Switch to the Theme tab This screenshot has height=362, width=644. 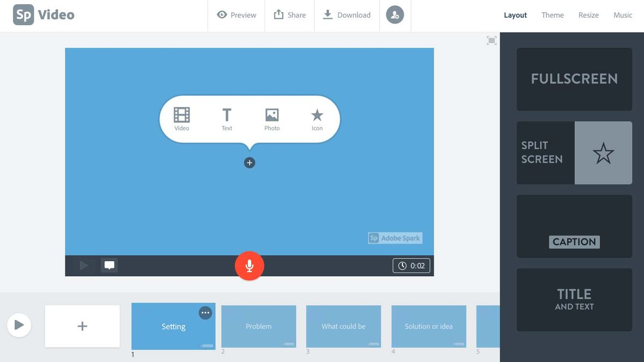coord(553,15)
